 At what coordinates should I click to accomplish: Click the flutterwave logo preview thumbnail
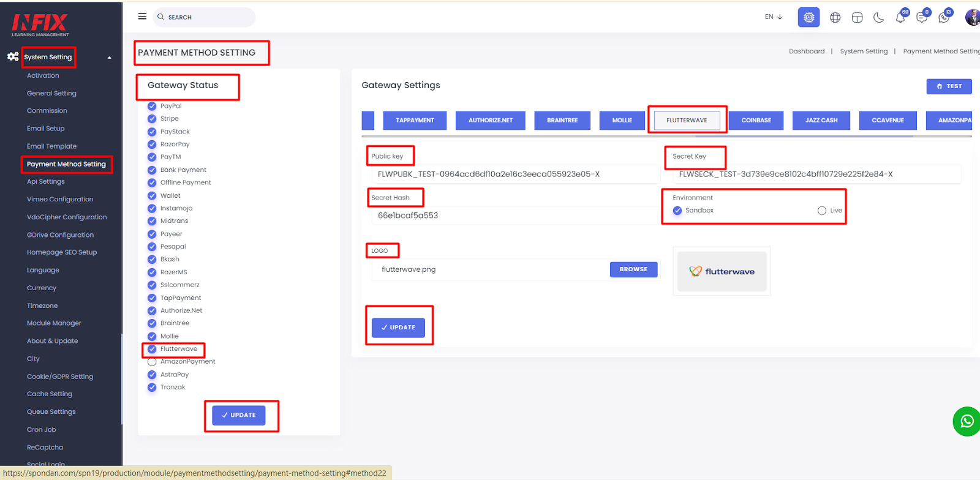(722, 271)
